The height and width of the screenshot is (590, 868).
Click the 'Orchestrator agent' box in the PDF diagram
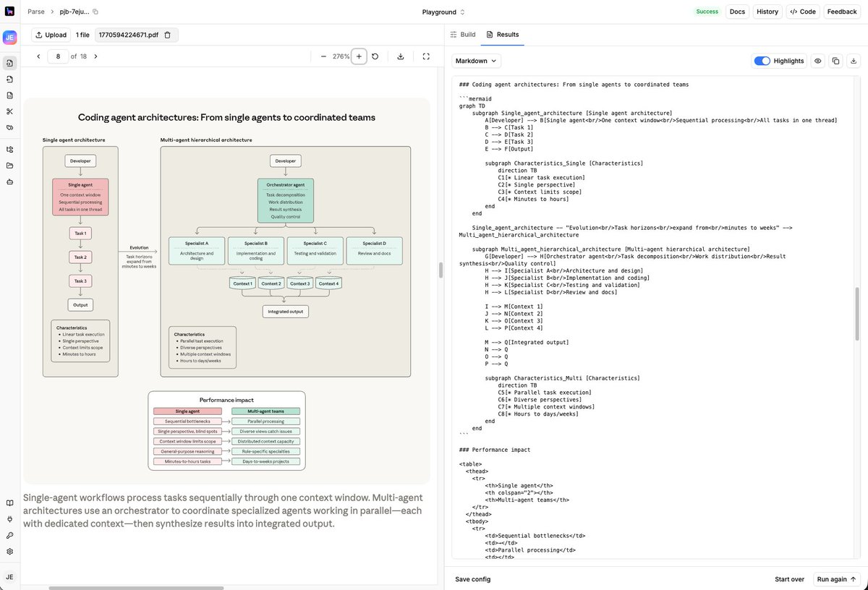[286, 200]
